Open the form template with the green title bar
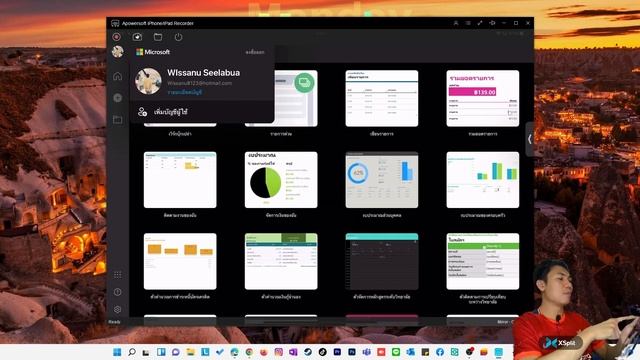Image resolution: width=640 pixels, height=360 pixels. [x=483, y=261]
